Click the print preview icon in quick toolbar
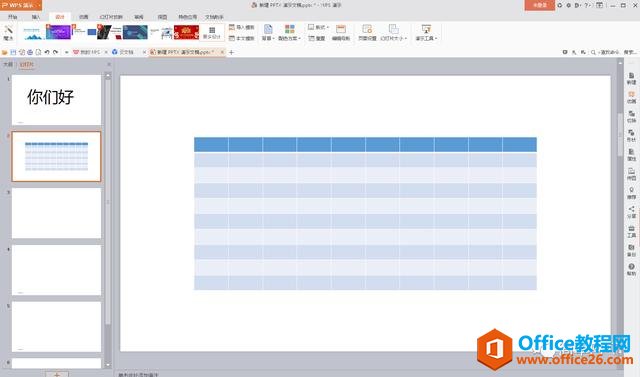 (x=38, y=52)
